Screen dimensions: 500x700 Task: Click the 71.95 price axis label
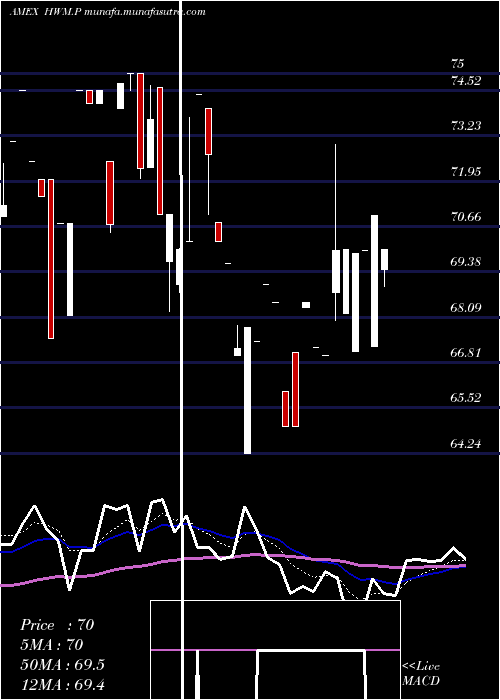(466, 171)
